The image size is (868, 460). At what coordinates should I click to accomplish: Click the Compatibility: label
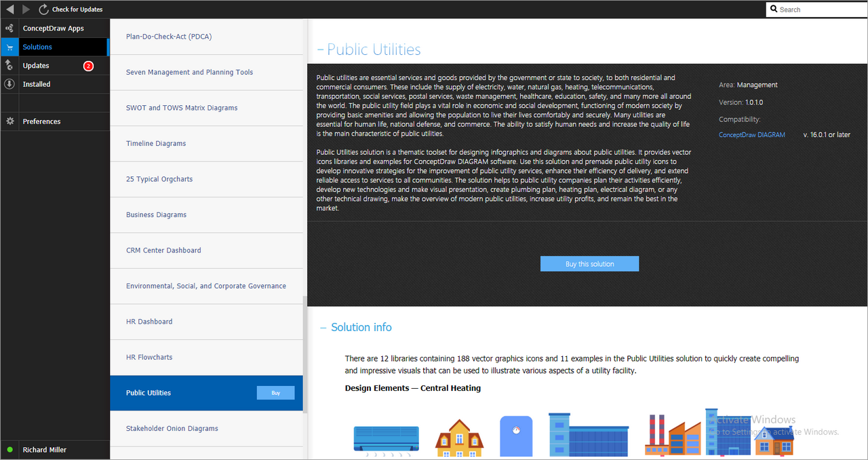point(740,119)
